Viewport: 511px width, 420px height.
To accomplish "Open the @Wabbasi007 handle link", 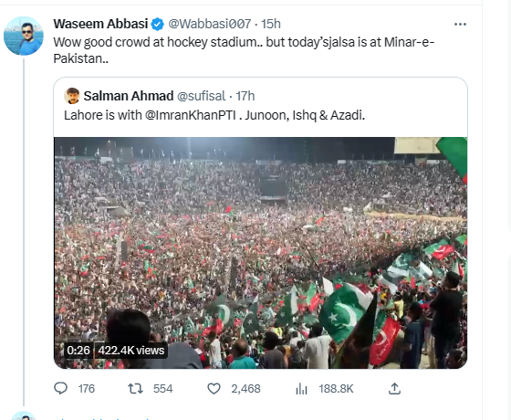I will click(x=210, y=24).
